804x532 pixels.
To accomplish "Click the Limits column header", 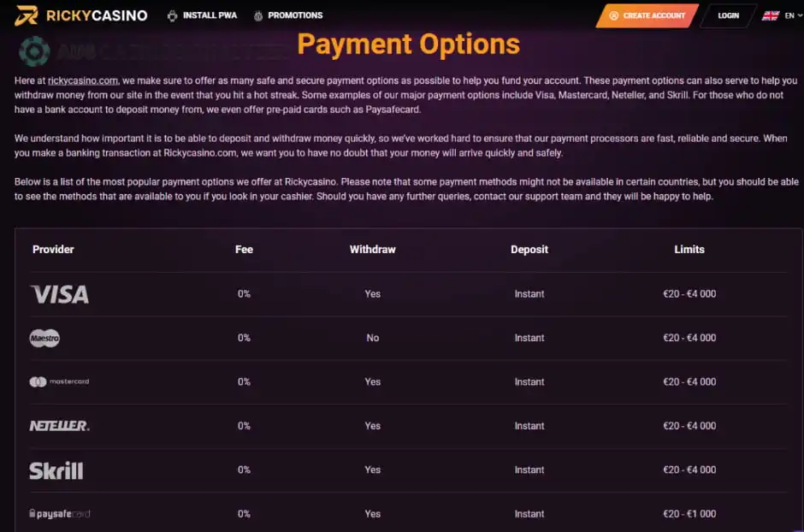I will [689, 250].
